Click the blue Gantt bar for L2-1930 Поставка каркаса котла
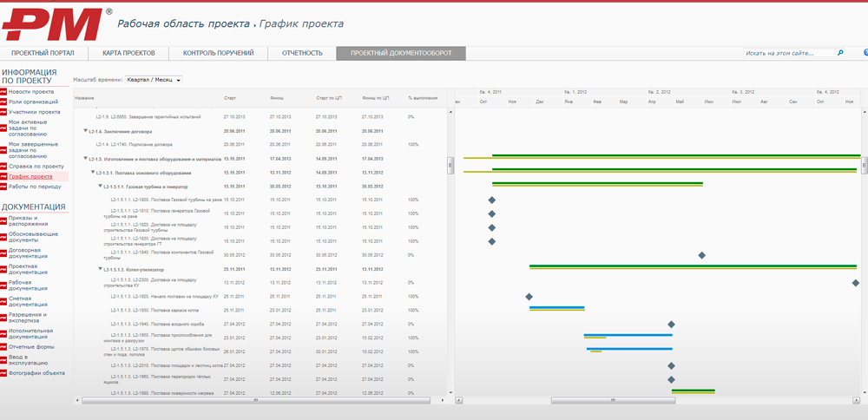 [557, 307]
